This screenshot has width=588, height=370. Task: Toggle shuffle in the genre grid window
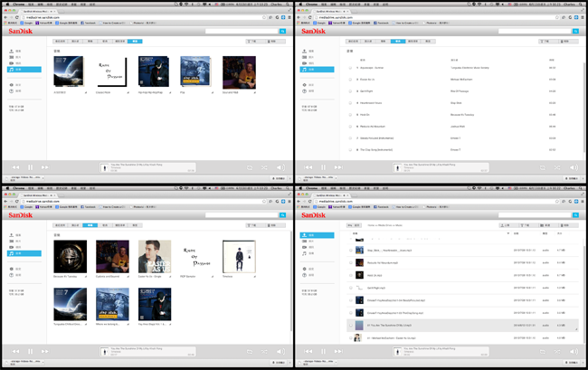(x=264, y=167)
